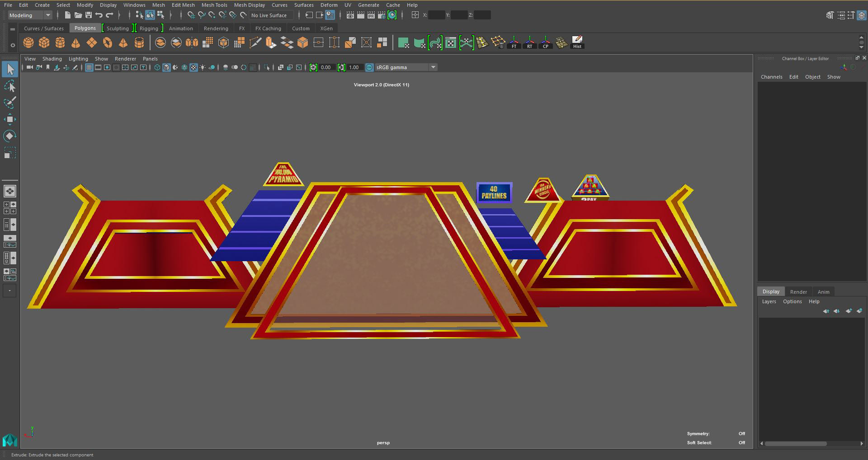
Task: Create a polygon cone from the shelf
Action: click(76, 43)
